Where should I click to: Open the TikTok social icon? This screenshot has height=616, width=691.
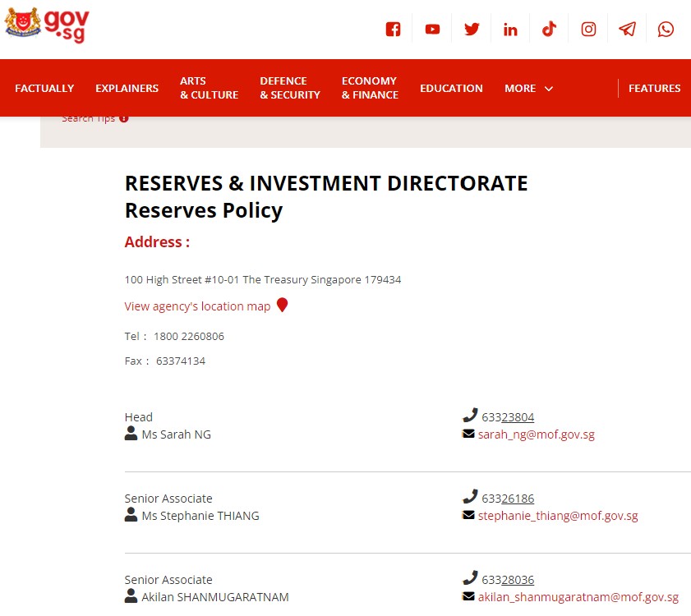pos(549,29)
